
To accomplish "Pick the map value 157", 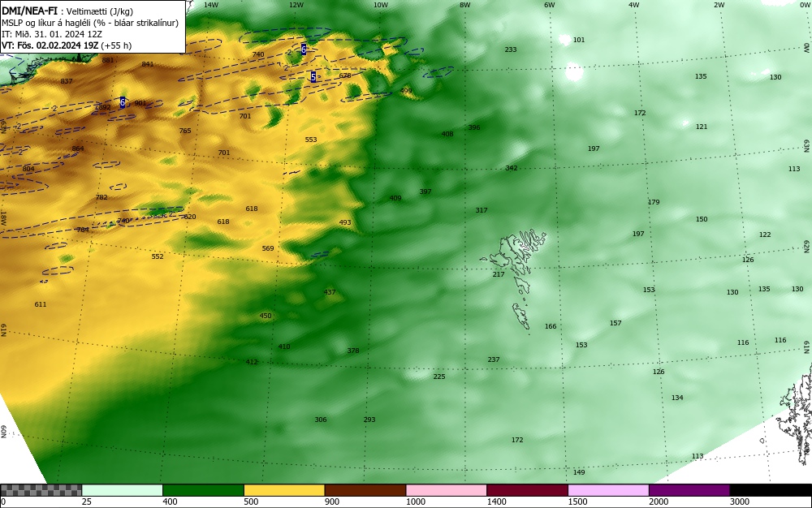I will [x=615, y=323].
